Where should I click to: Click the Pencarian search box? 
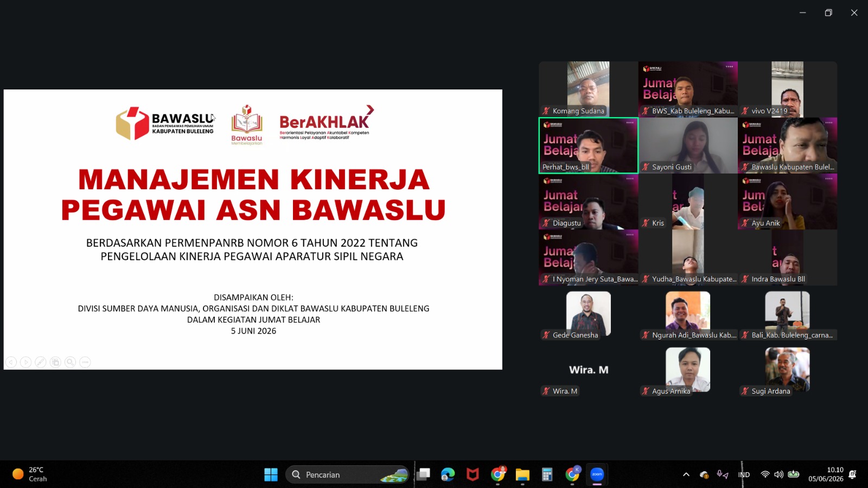point(347,474)
